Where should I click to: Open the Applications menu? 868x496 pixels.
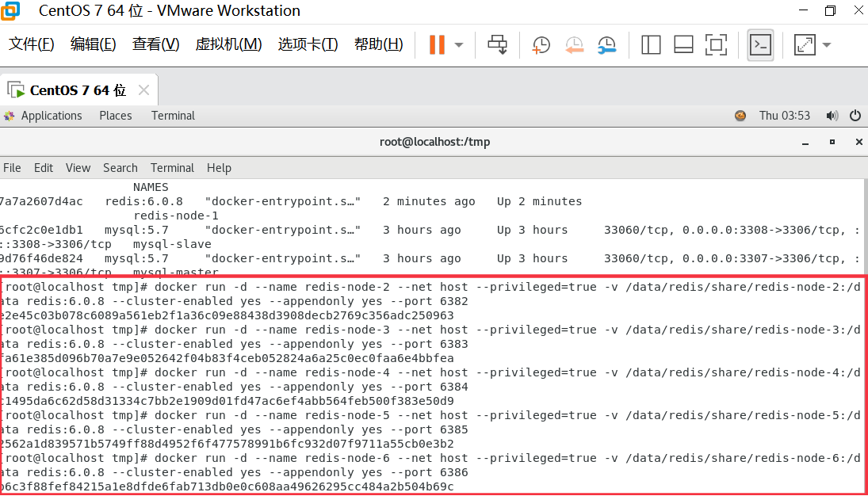click(x=51, y=116)
